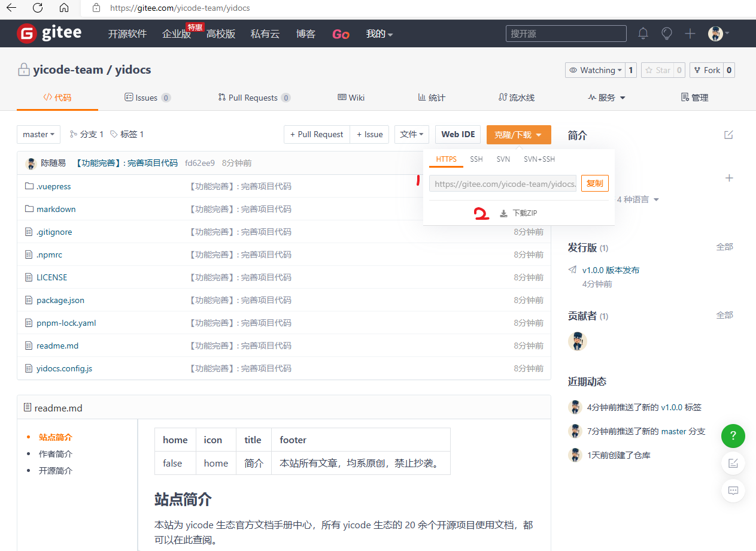Click the 下载ZIP download icon
The image size is (756, 551).
[x=503, y=213]
